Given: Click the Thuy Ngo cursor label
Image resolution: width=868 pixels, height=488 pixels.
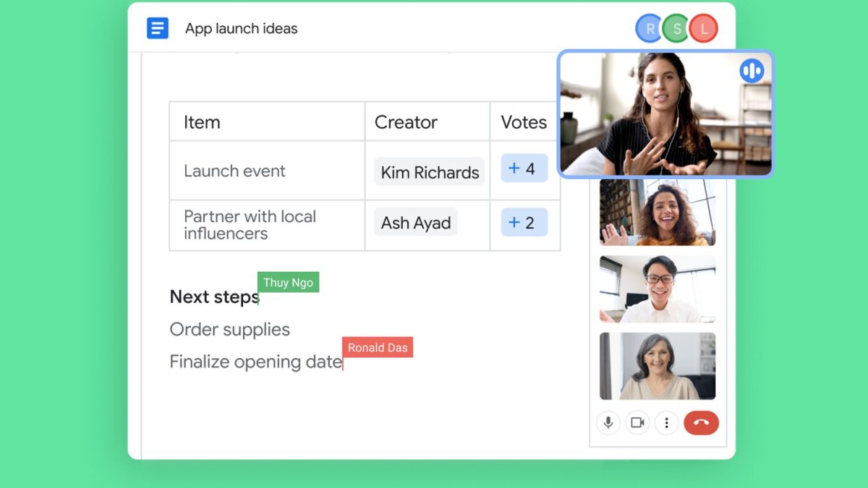Looking at the screenshot, I should (288, 283).
